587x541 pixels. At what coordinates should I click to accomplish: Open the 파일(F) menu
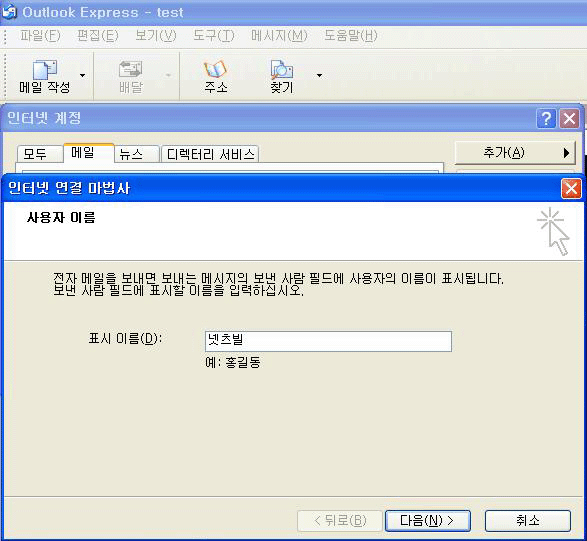[40, 36]
